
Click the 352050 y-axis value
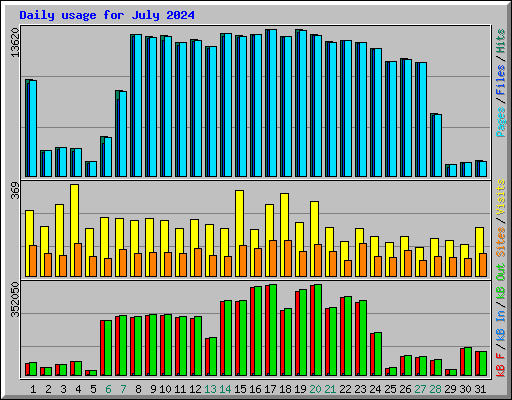[x=15, y=300]
